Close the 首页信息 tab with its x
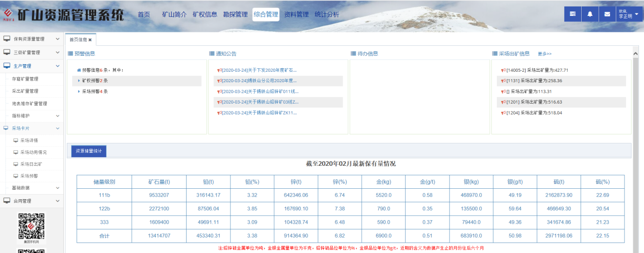Screen dimensions: 644x253 click(90, 40)
